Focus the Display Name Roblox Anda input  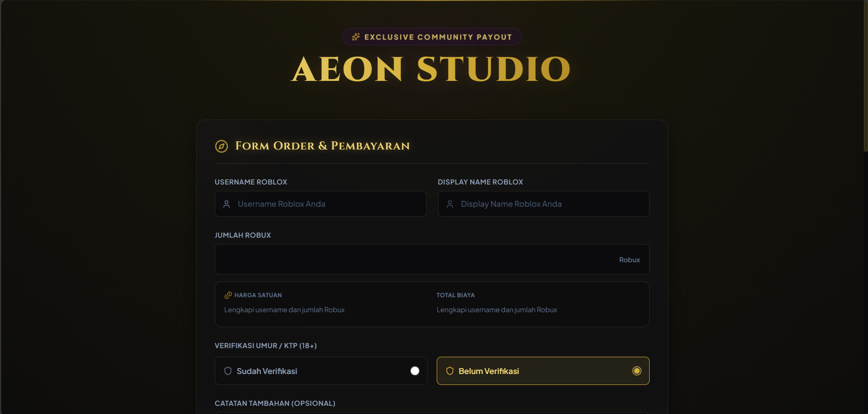(x=544, y=204)
